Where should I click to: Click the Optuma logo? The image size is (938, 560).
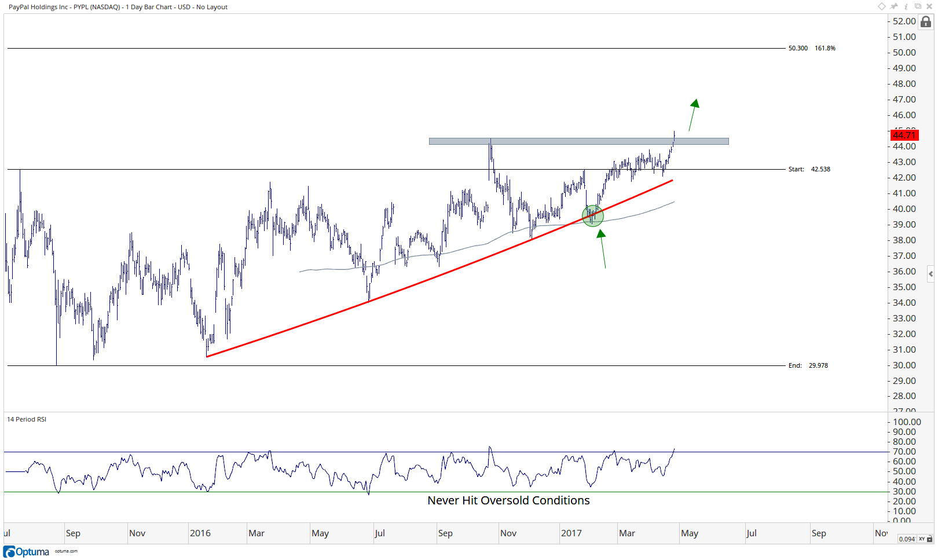click(27, 552)
